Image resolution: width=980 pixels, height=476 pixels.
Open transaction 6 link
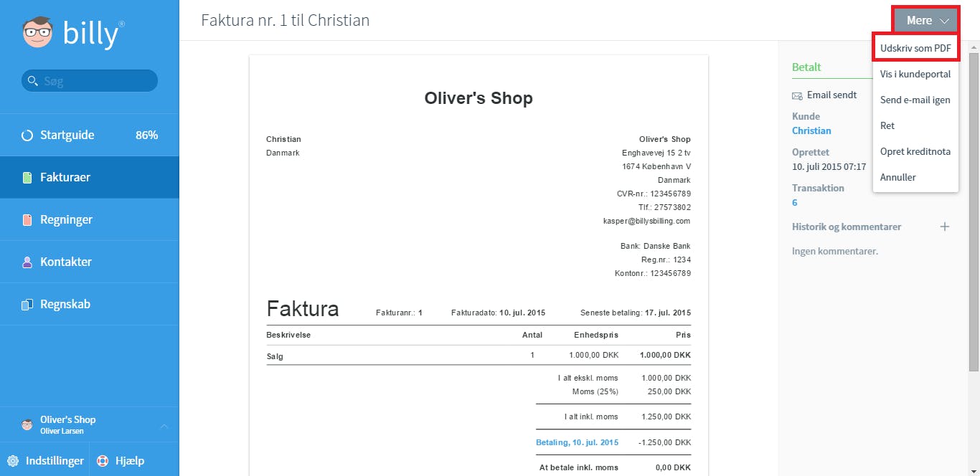point(795,203)
